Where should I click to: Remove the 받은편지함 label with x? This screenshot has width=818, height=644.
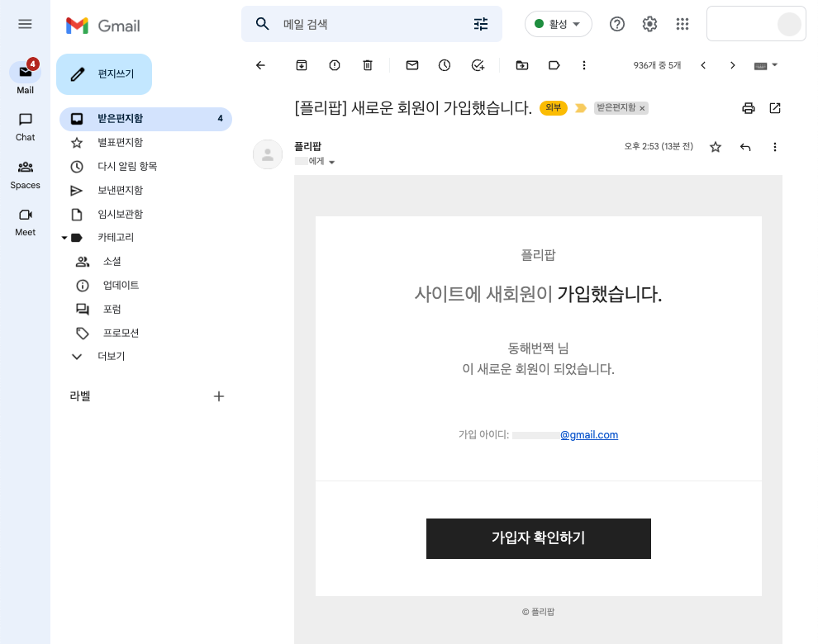642,108
